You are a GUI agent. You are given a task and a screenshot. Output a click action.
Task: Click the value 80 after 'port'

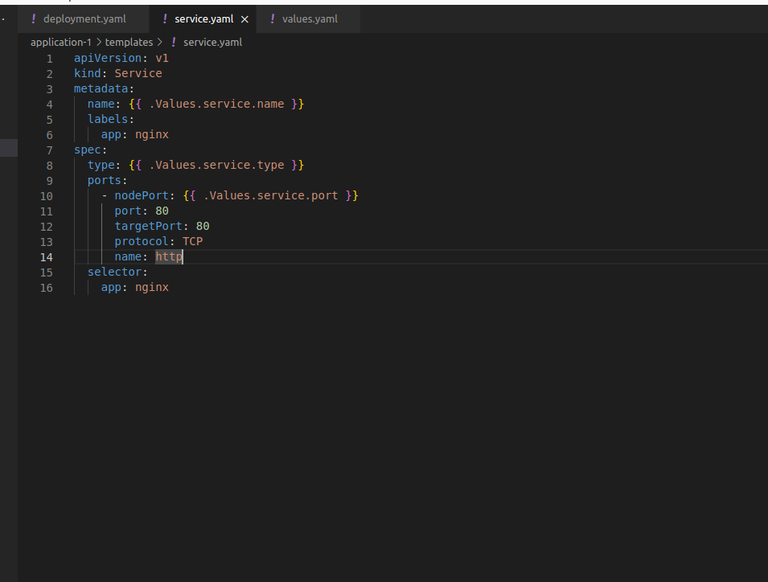pos(162,211)
